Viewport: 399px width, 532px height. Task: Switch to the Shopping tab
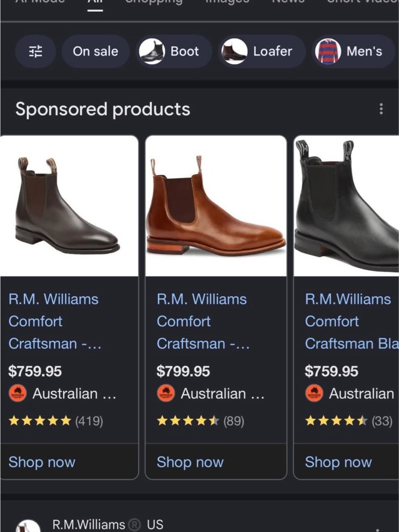(x=154, y=2)
